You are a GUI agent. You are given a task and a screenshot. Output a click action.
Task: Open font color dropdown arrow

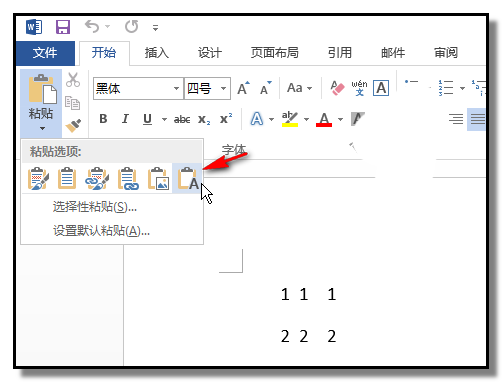pyautogui.click(x=340, y=119)
